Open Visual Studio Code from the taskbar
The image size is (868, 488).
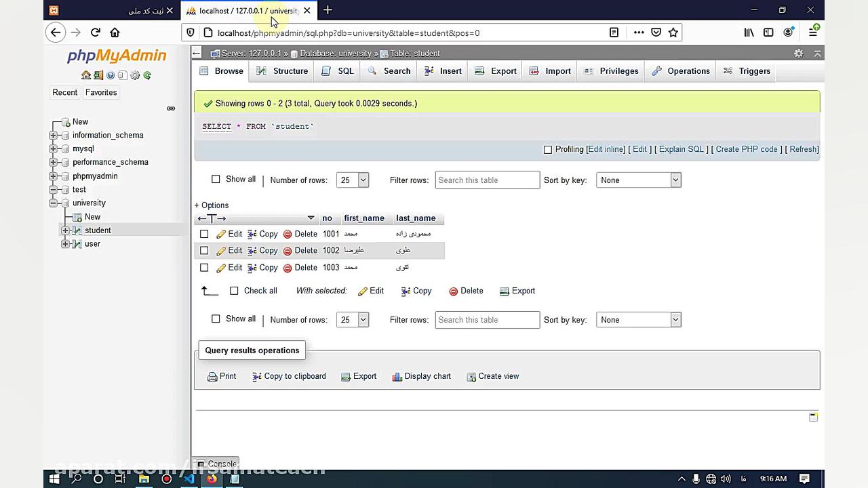(x=189, y=479)
